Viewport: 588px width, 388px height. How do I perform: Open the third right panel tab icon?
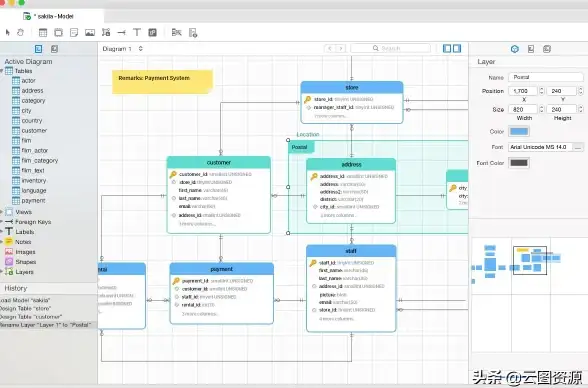point(547,49)
